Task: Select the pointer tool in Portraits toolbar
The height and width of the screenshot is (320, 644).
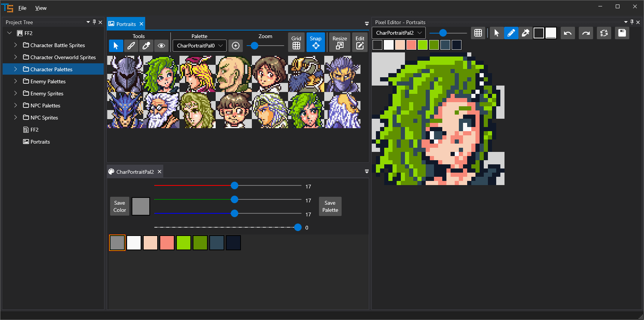Action: 116,46
